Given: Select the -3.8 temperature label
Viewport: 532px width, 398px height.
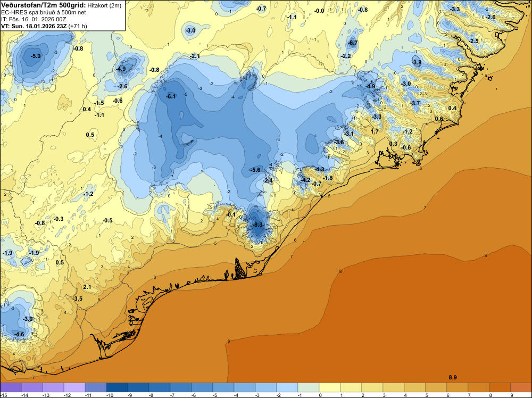Looking at the screenshot, I should coord(417,62).
